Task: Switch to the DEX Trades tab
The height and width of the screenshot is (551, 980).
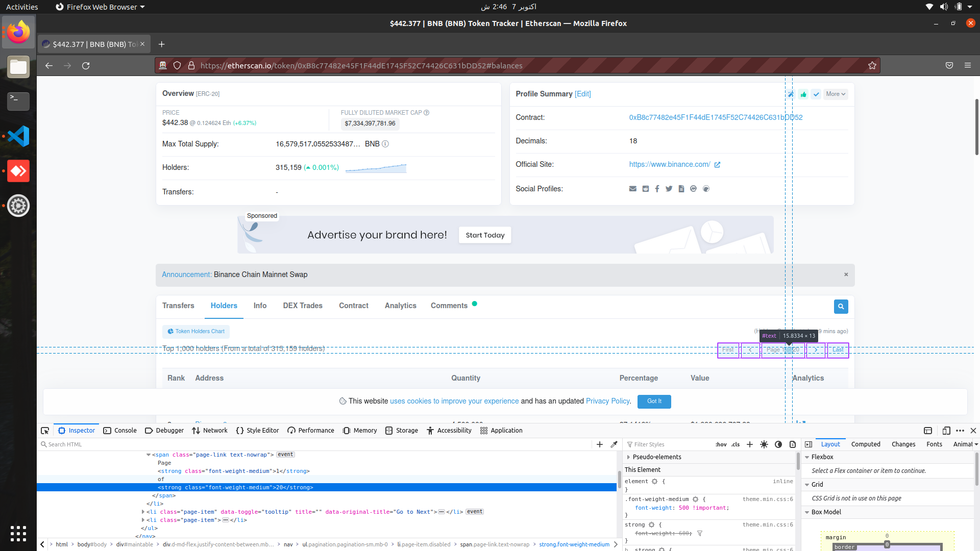Action: click(303, 306)
